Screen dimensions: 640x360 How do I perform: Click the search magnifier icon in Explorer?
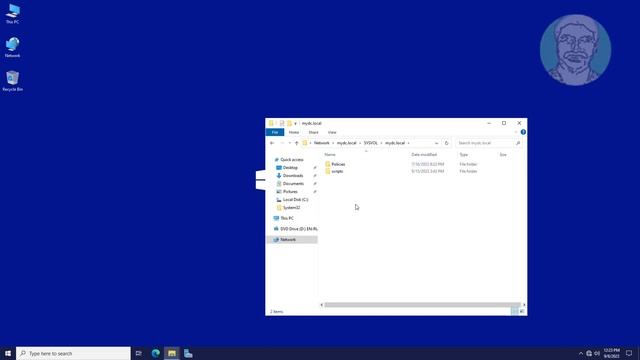tap(518, 143)
